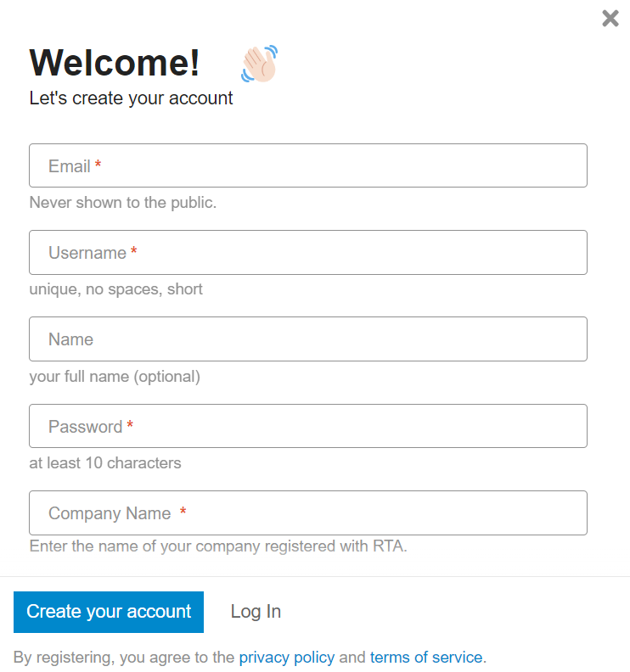Open the privacy policy link
Viewport: 630px width, 672px height.
pyautogui.click(x=287, y=657)
